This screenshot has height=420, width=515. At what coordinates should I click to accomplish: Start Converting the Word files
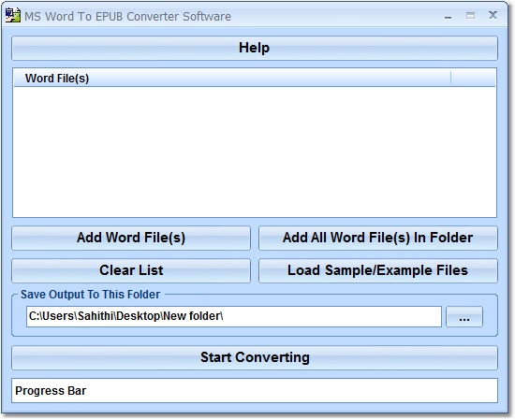tap(255, 357)
